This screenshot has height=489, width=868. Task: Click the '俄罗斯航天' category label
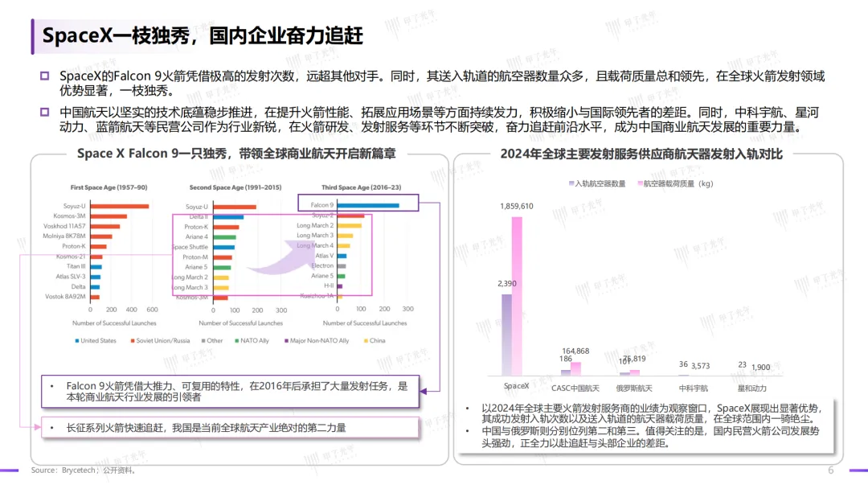pos(634,388)
